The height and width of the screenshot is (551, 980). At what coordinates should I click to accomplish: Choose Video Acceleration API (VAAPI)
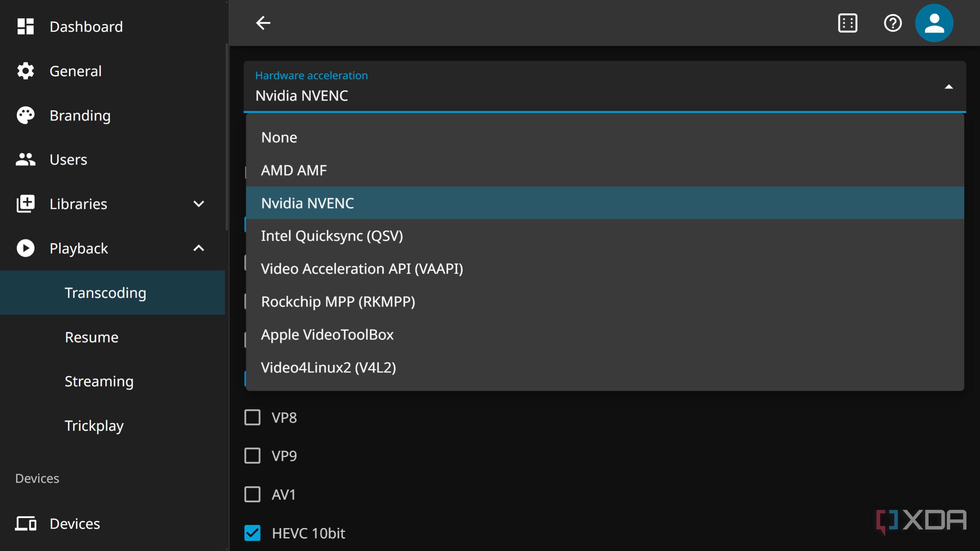pos(605,269)
